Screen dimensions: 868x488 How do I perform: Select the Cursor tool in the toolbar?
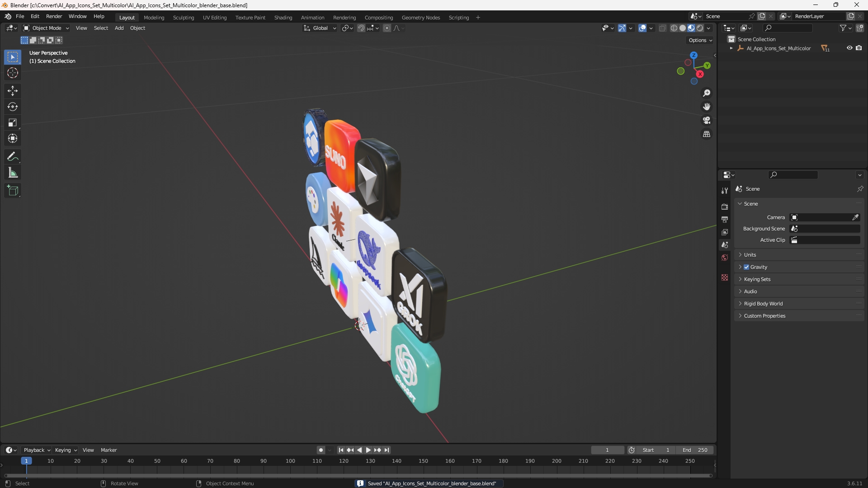(x=13, y=73)
